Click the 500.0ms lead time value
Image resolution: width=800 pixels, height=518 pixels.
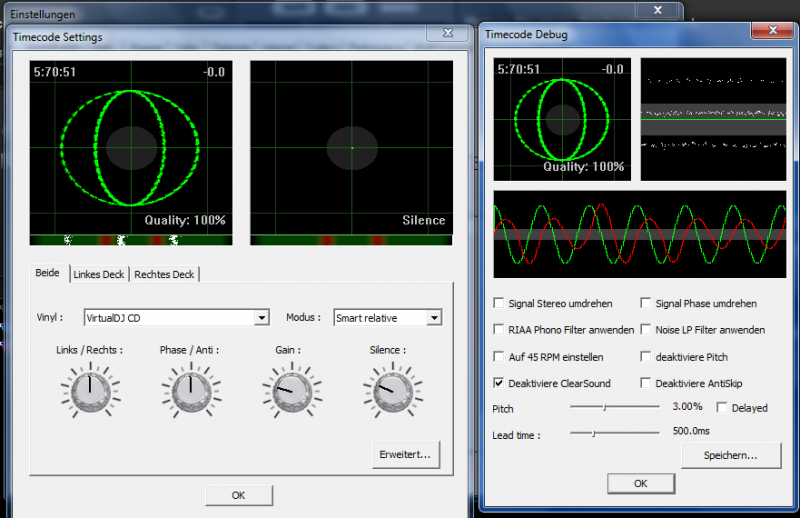click(691, 431)
